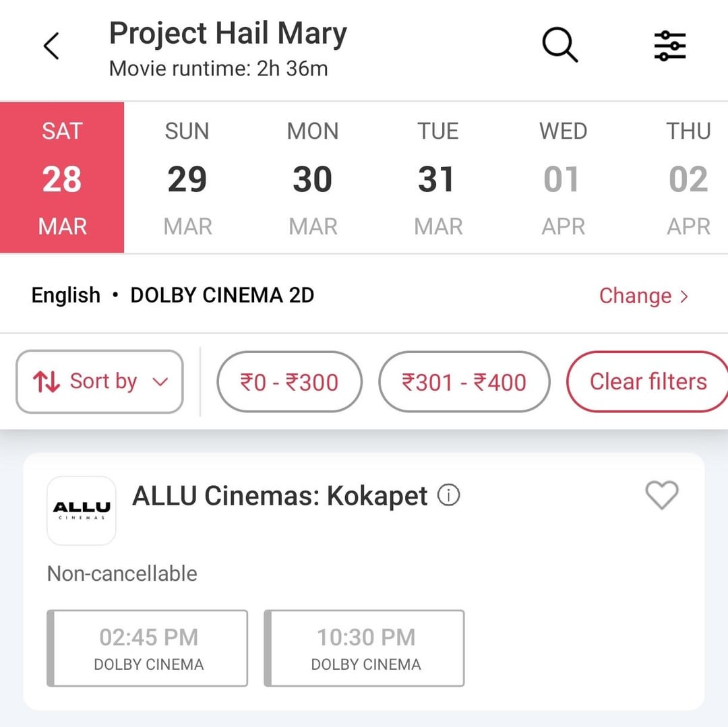The image size is (728, 727).
Task: Tap the ALLU Cinemas logo
Action: pyautogui.click(x=82, y=511)
